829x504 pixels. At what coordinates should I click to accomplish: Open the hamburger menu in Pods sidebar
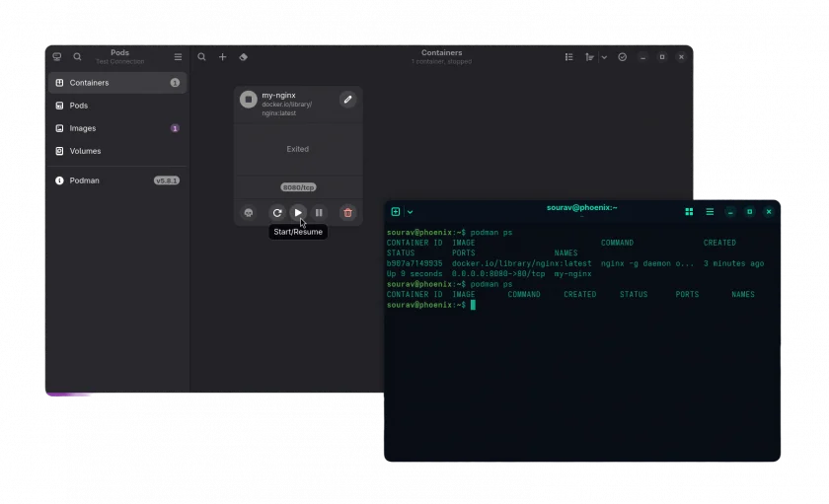point(179,56)
